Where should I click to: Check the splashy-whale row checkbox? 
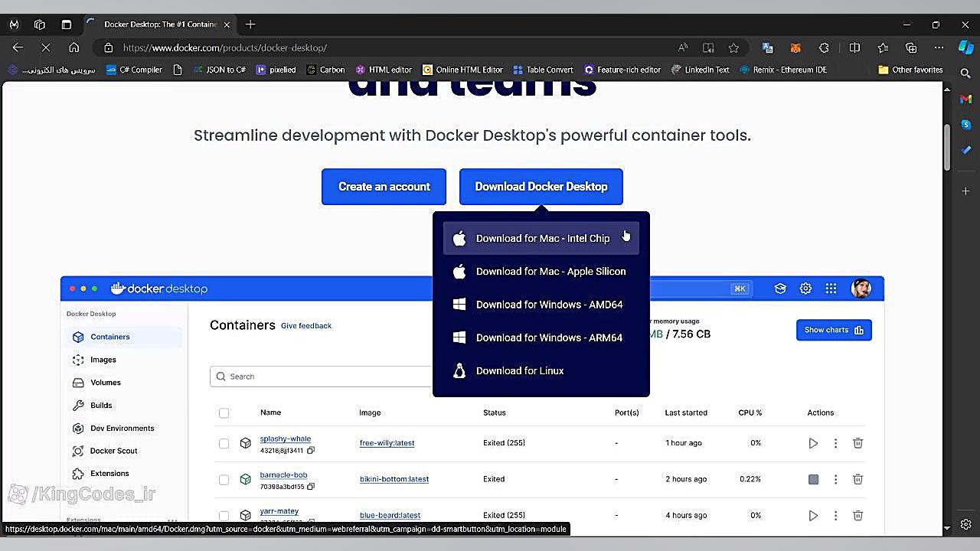(224, 443)
